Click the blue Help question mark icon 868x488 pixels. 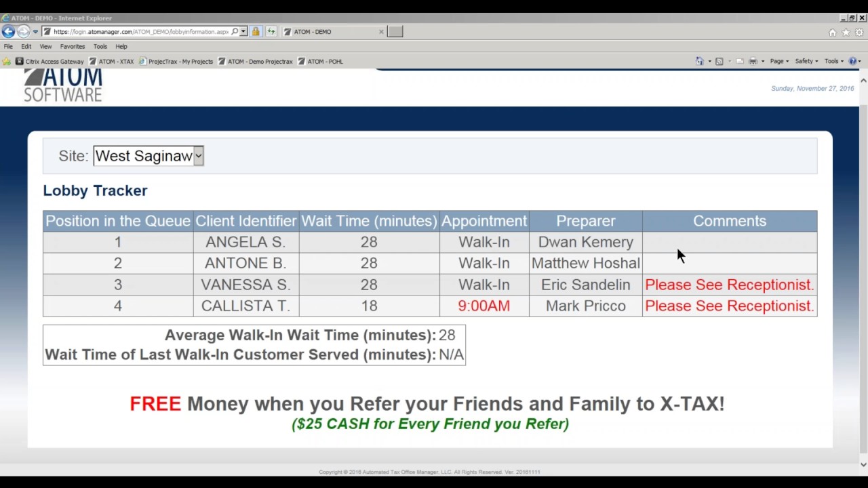tap(852, 62)
